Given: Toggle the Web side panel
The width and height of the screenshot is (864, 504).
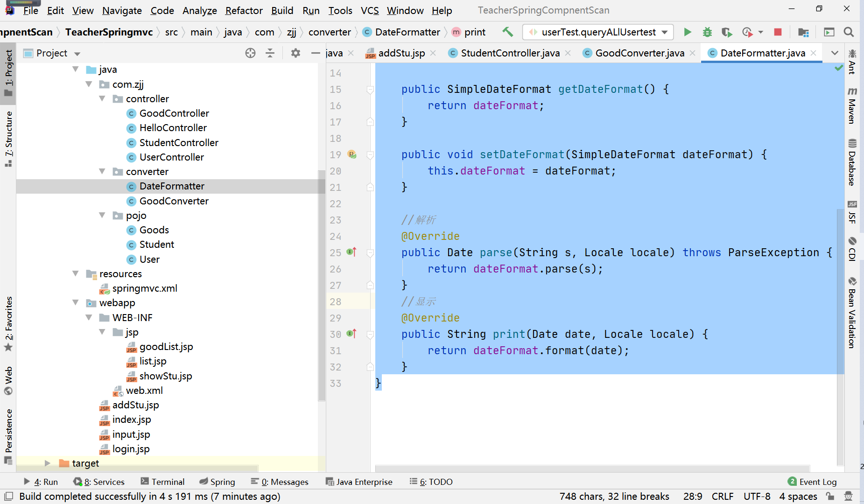Looking at the screenshot, I should tap(8, 381).
